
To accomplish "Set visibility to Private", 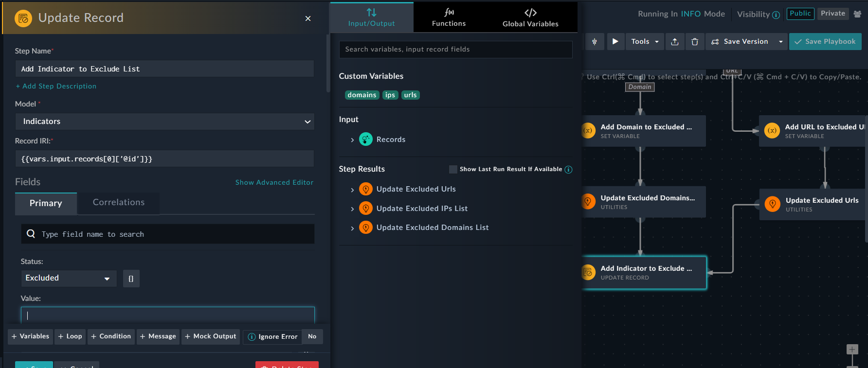I will tap(833, 14).
